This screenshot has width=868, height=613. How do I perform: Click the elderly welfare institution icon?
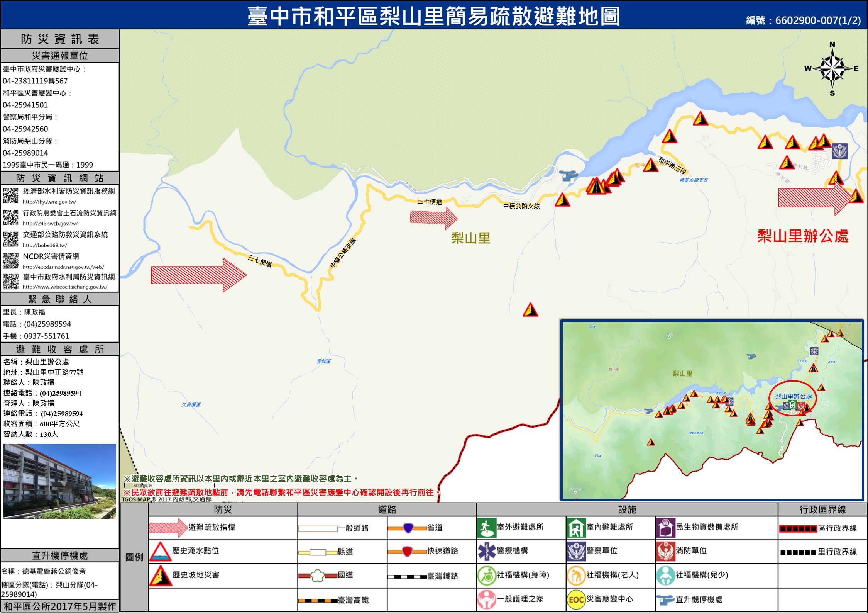[575, 575]
